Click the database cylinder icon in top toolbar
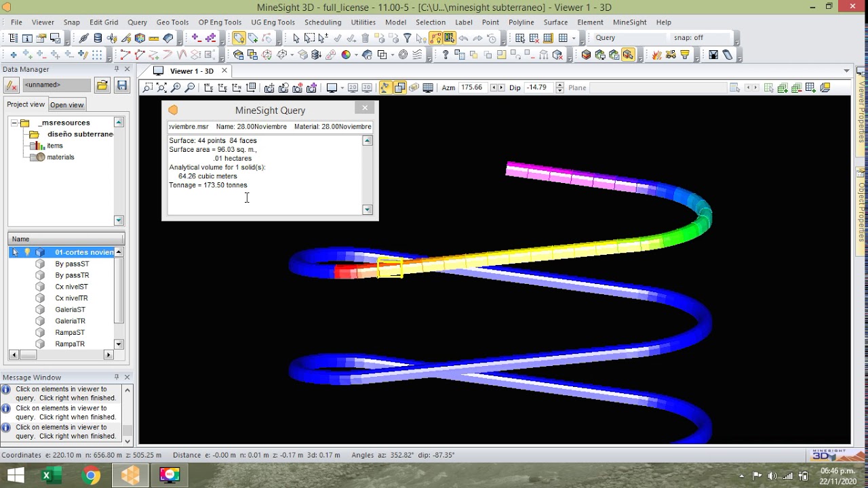 (98, 38)
